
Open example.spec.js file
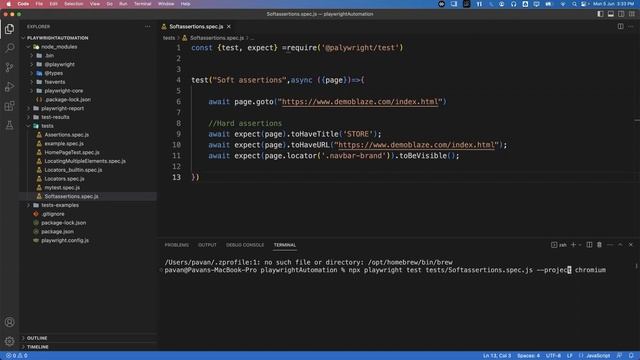(64, 144)
